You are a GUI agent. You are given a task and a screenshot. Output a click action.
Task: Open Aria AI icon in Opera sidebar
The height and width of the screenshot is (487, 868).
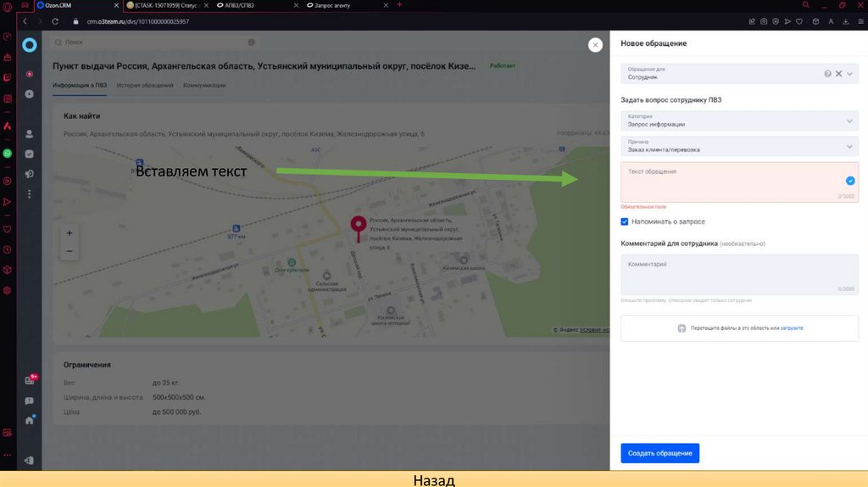click(7, 126)
